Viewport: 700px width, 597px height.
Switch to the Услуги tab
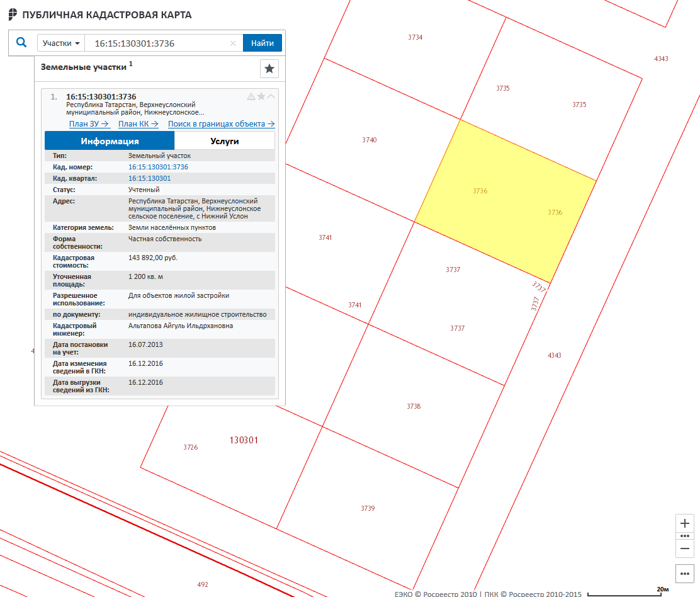tap(225, 141)
